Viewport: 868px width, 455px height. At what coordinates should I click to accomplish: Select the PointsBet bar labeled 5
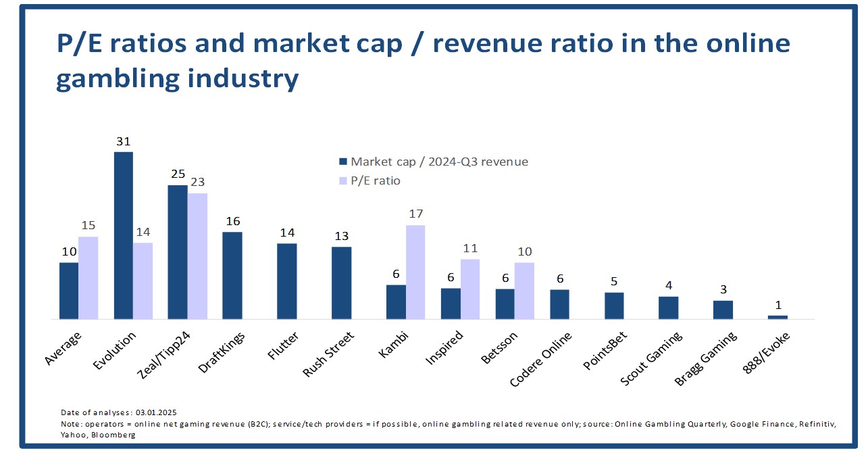614,306
